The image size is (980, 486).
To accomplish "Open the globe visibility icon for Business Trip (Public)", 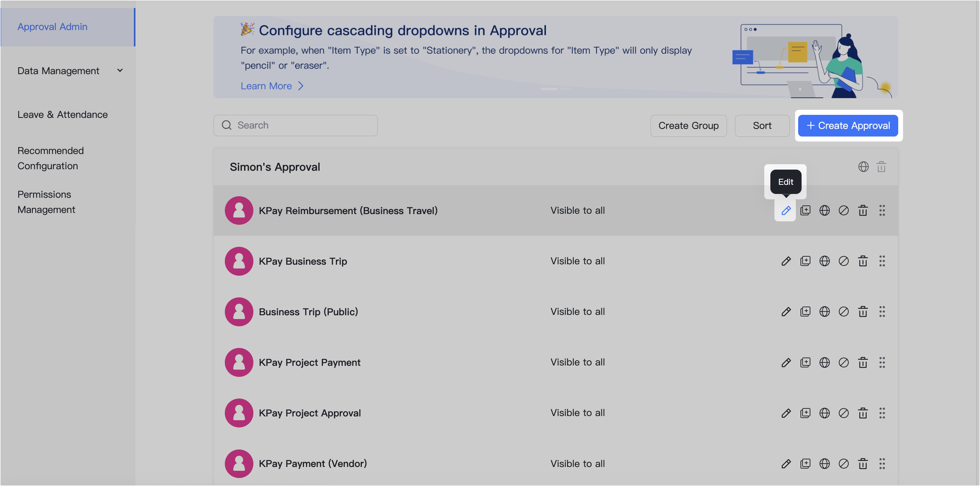I will pyautogui.click(x=825, y=311).
